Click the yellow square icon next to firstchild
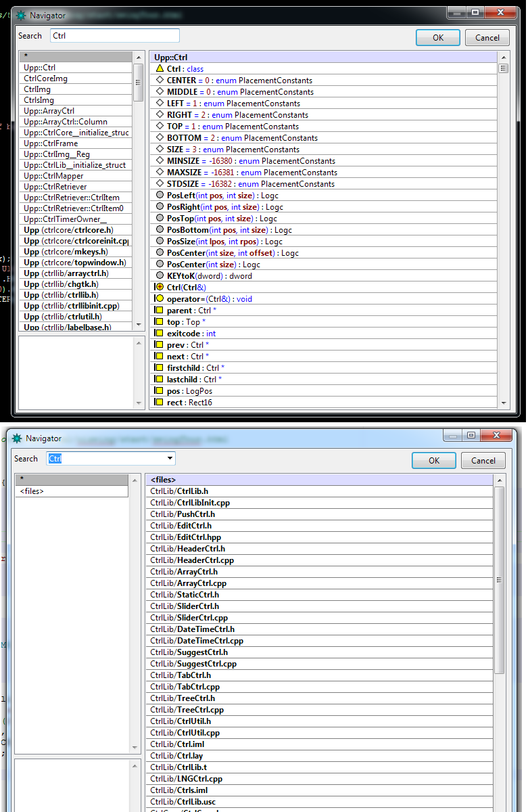 [160, 368]
